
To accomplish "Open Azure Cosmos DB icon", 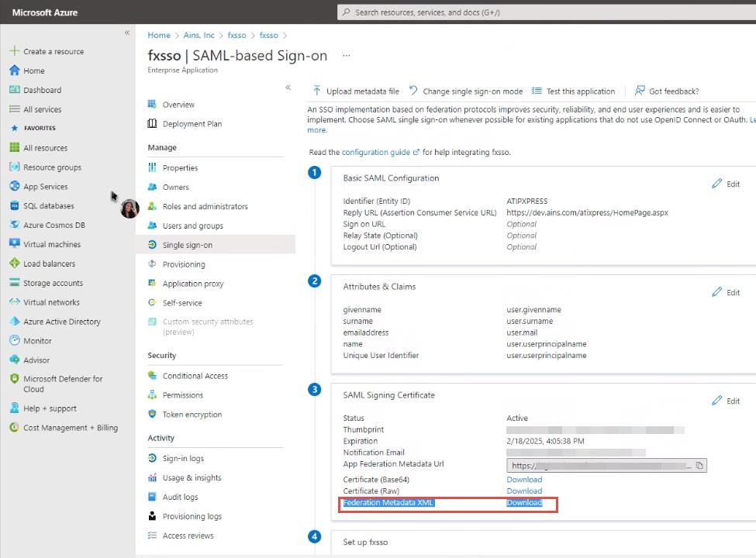I will click(x=15, y=225).
